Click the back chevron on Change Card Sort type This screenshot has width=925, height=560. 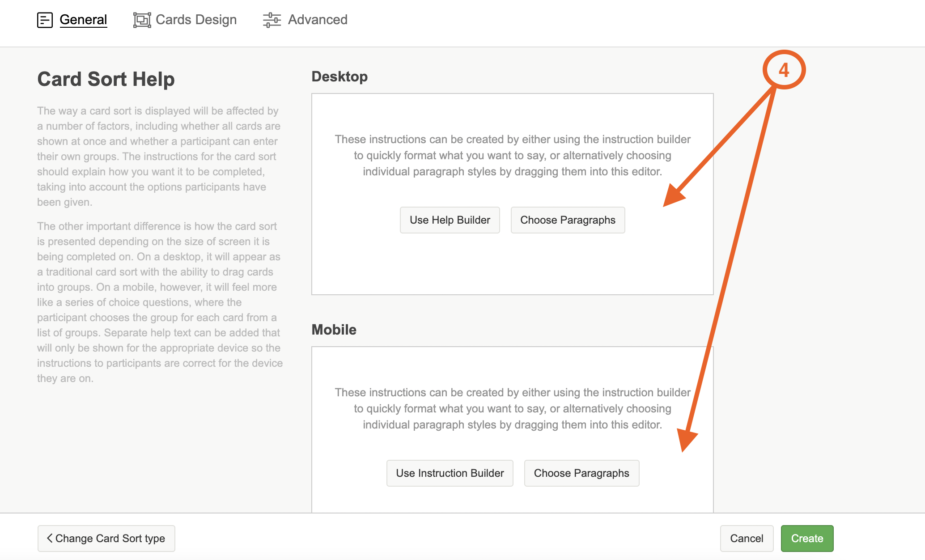50,538
